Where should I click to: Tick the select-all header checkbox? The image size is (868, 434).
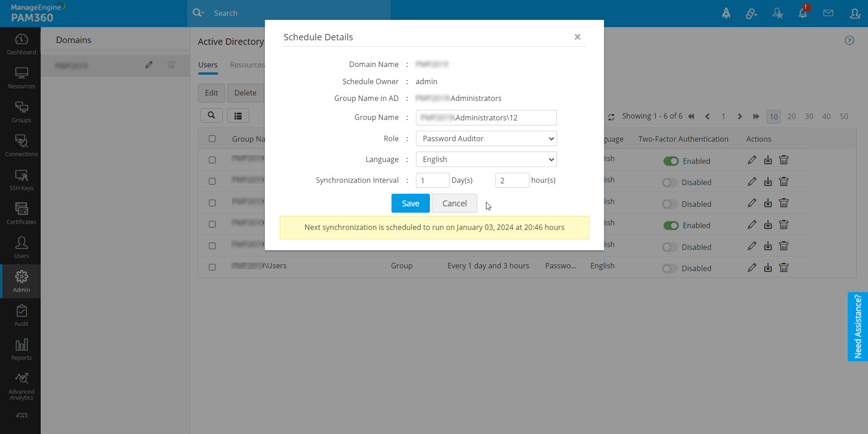[212, 139]
